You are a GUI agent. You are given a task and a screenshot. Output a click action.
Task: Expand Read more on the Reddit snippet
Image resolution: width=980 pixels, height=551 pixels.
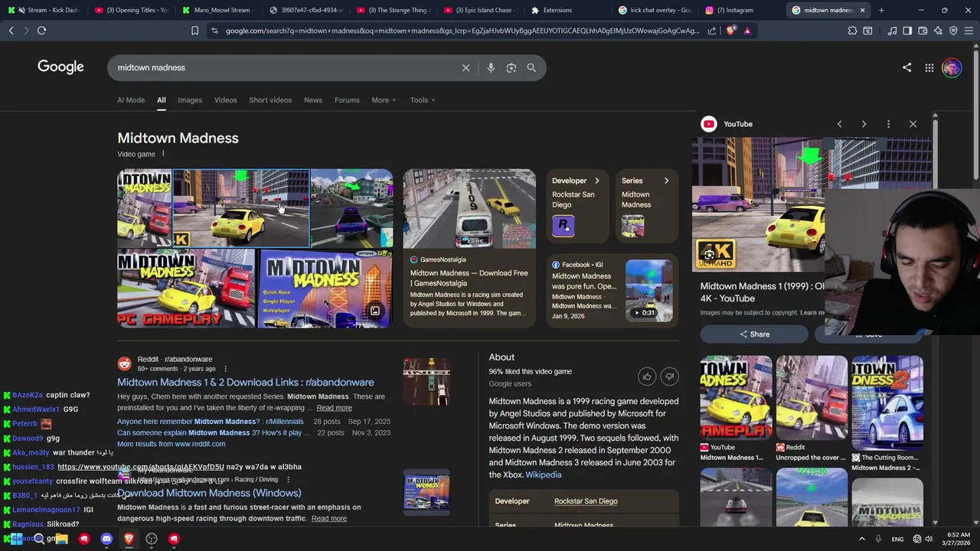[x=334, y=408]
